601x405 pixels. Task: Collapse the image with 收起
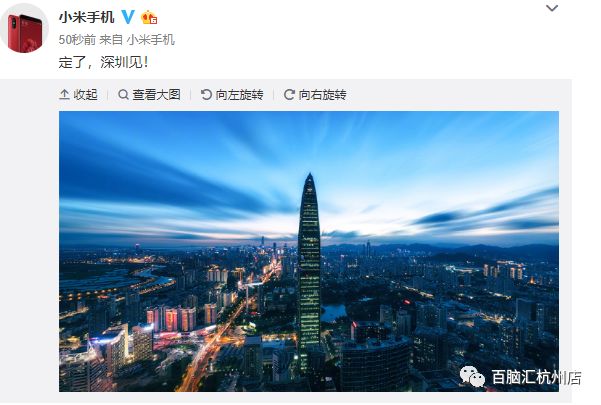[x=85, y=94]
